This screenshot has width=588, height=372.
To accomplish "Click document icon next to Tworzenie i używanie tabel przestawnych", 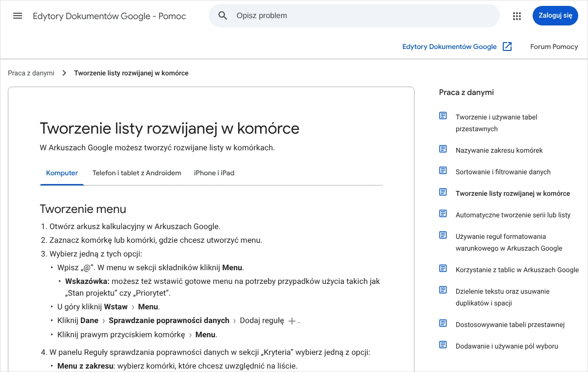I will coord(443,116).
